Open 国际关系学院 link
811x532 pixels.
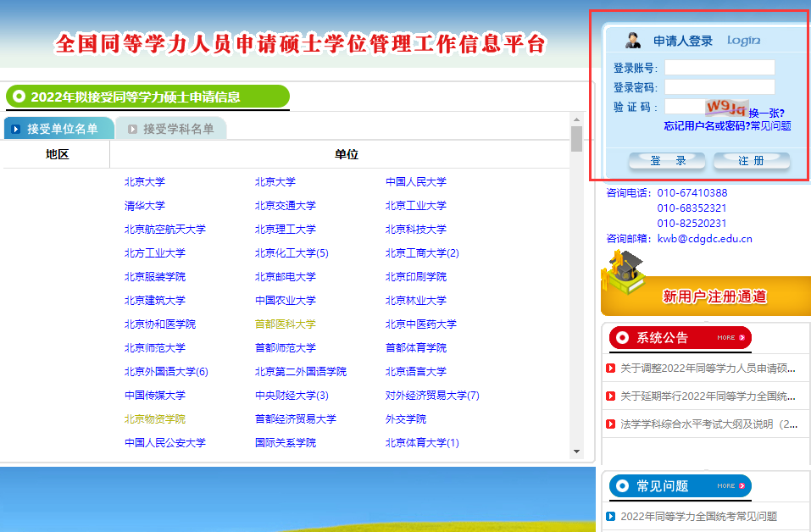[286, 443]
